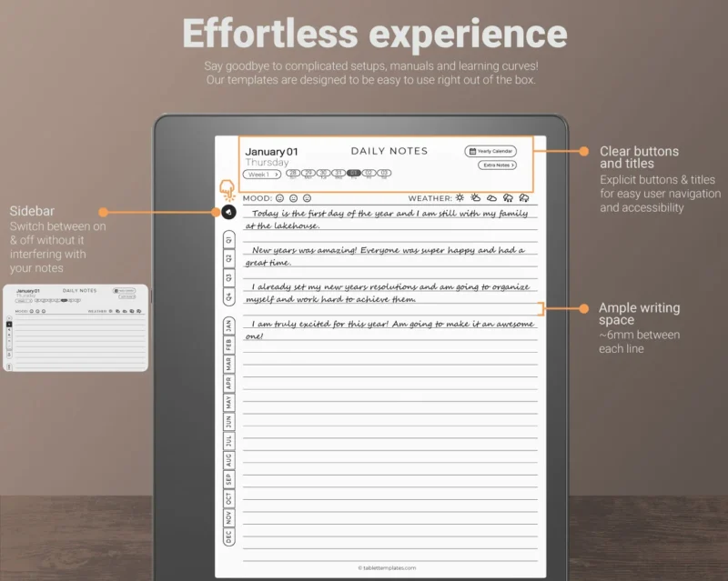Screen dimensions: 728x581
Task: Select the happy mood smiley face
Action: [279, 198]
